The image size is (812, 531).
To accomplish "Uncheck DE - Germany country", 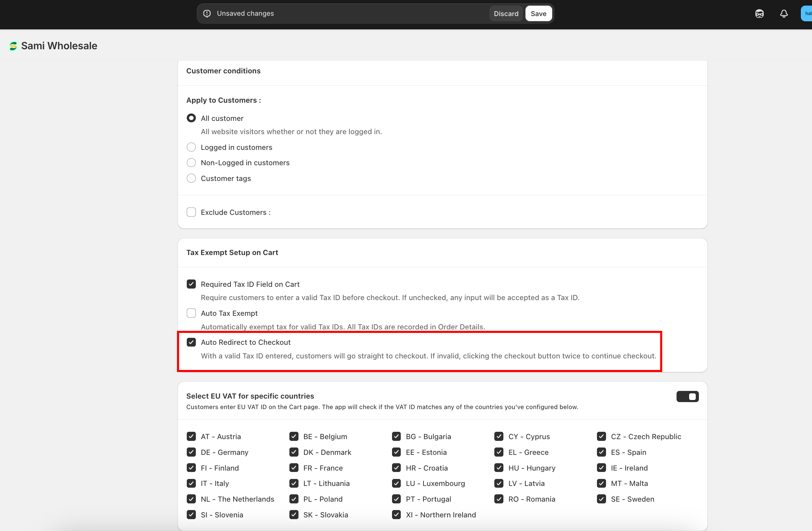I will pos(191,452).
